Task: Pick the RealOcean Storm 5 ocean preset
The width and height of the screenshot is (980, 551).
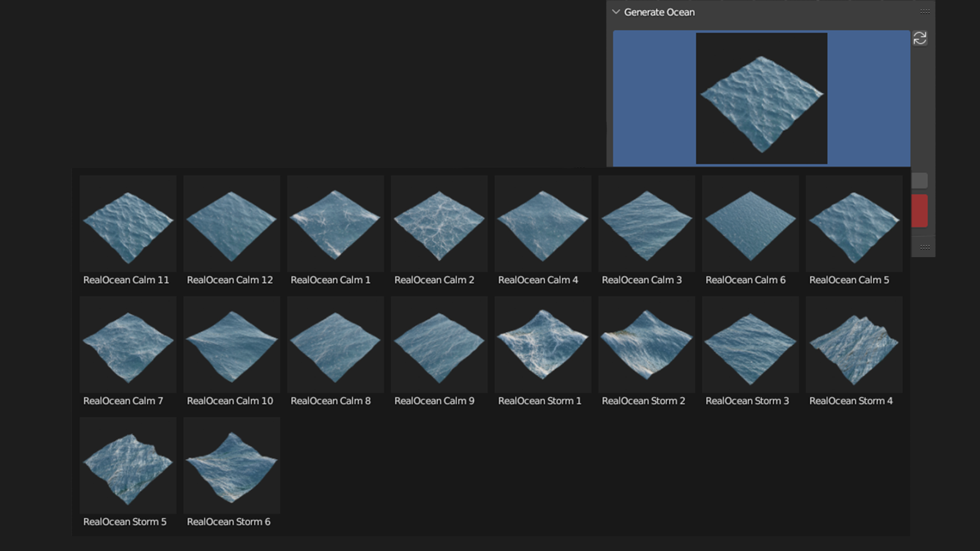Action: [x=128, y=465]
